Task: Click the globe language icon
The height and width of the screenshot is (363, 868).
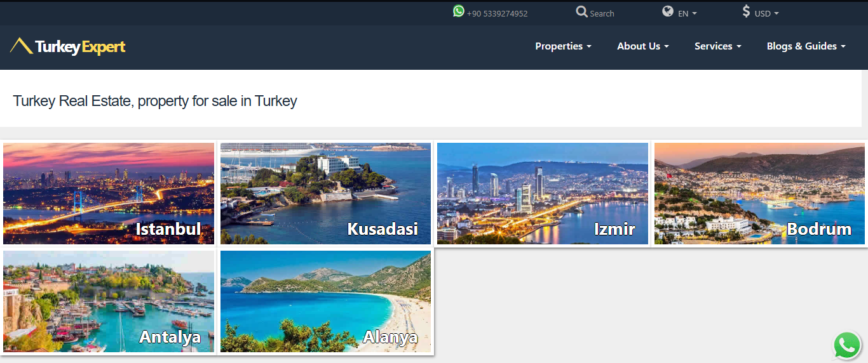Action: coord(667,11)
